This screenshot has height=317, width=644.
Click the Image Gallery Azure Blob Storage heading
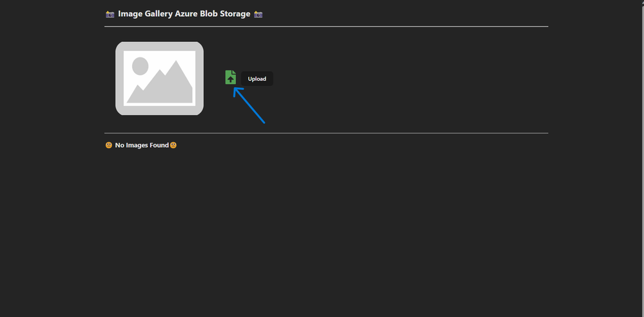[184, 14]
